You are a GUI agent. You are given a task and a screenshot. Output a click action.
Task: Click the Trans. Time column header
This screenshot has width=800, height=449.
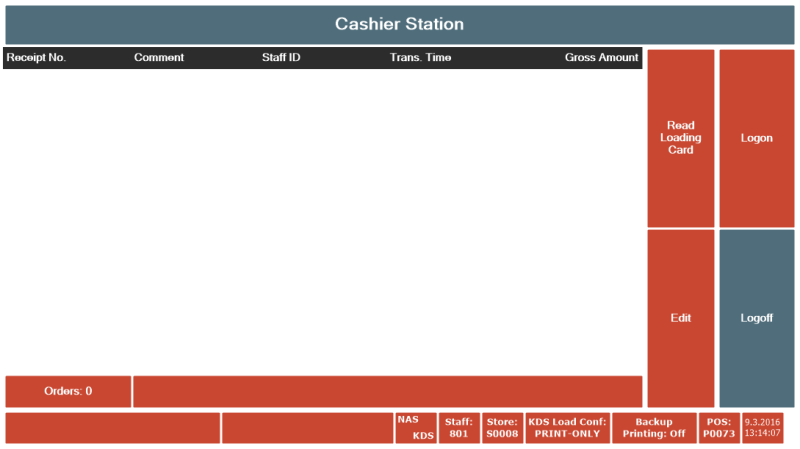[x=420, y=58]
